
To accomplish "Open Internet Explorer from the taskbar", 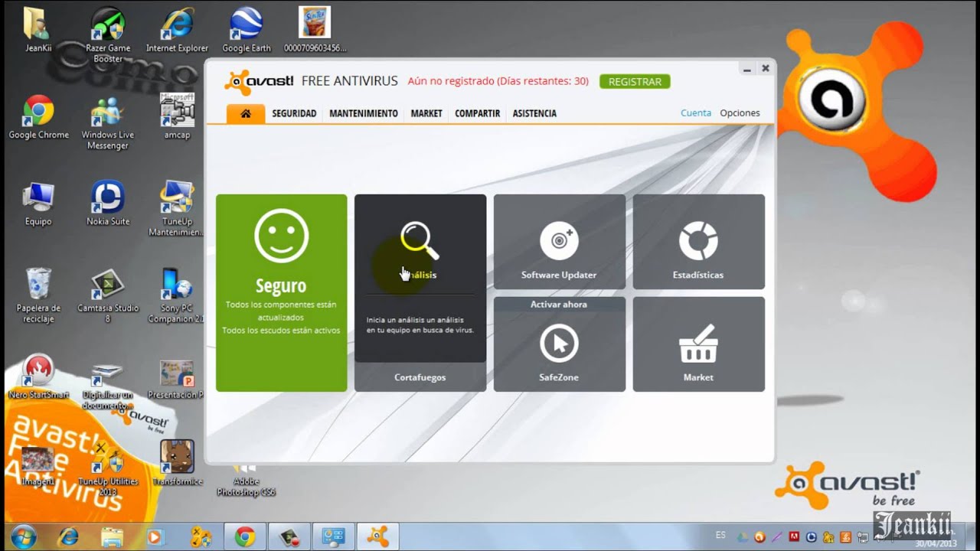I will 69,536.
